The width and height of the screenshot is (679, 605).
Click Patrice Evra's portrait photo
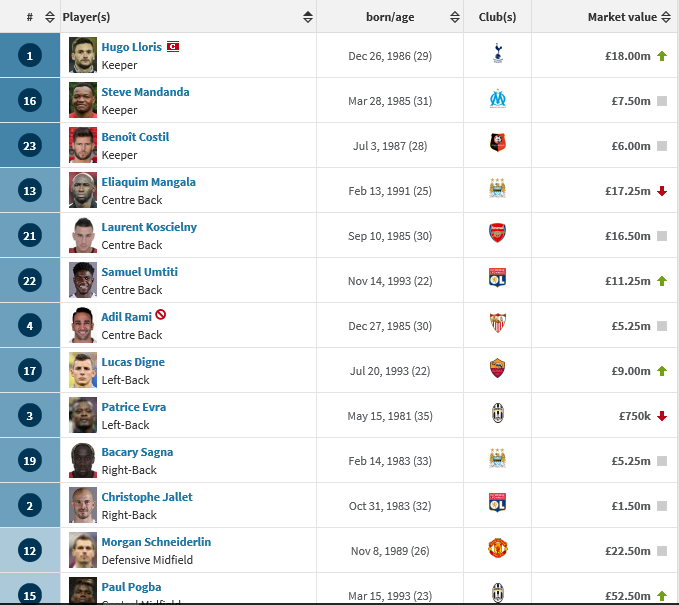click(83, 415)
